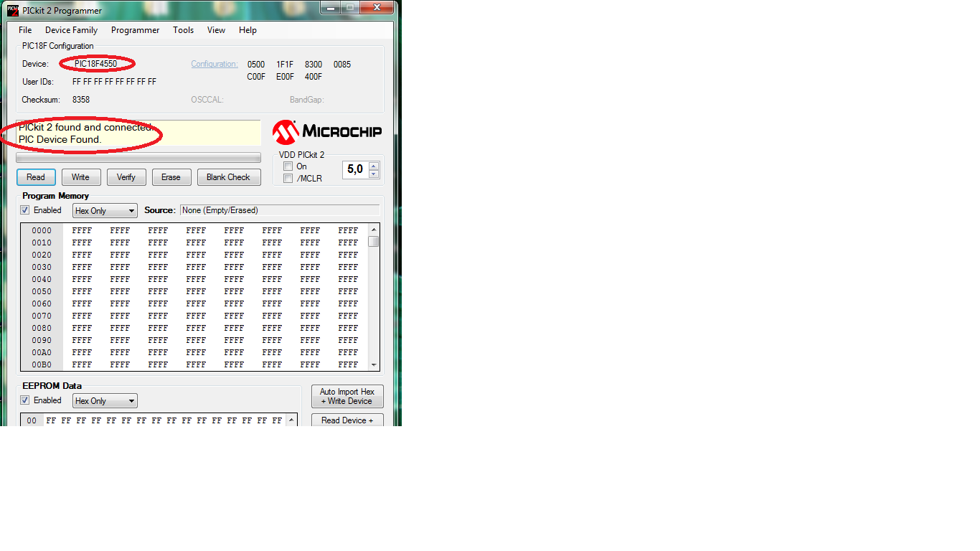Viewport: 980px width, 551px height.
Task: Click the Configuration link
Action: (214, 64)
